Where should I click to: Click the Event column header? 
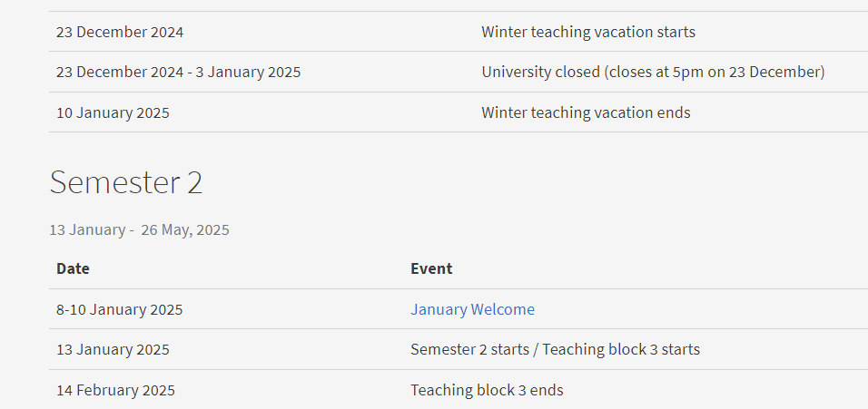(431, 268)
